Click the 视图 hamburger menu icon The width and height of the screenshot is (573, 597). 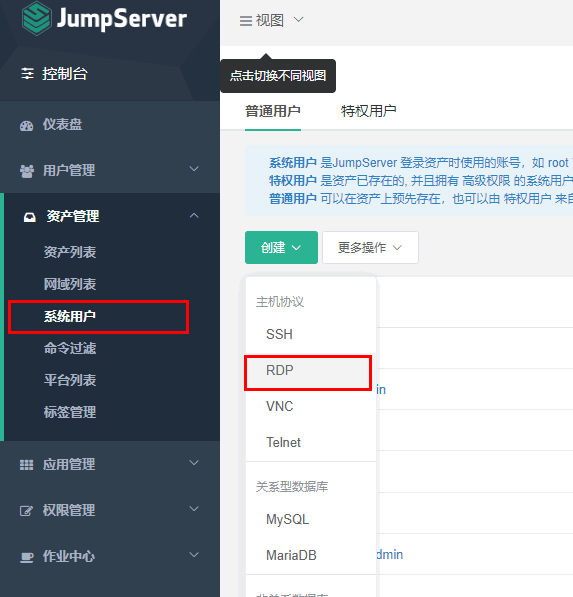(x=246, y=21)
